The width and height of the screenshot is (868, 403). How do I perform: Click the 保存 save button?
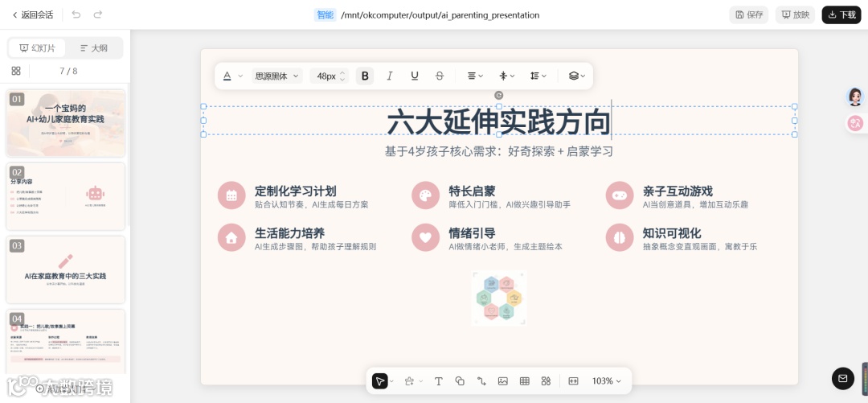pos(748,15)
